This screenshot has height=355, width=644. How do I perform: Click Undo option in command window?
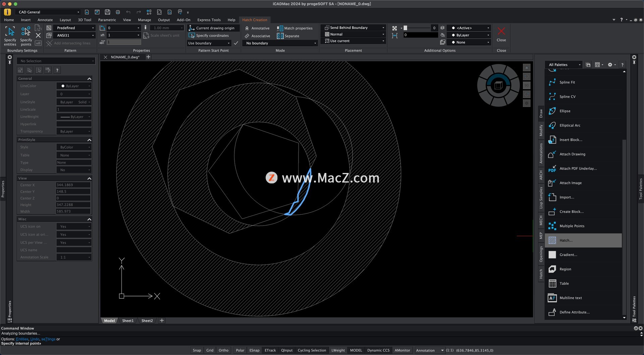coord(35,339)
